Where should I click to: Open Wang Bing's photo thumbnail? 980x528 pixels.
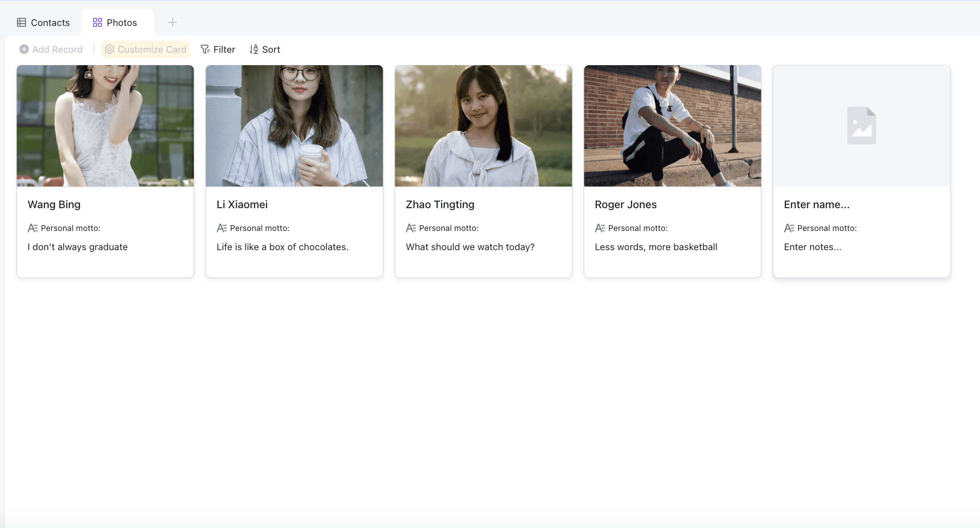[105, 126]
